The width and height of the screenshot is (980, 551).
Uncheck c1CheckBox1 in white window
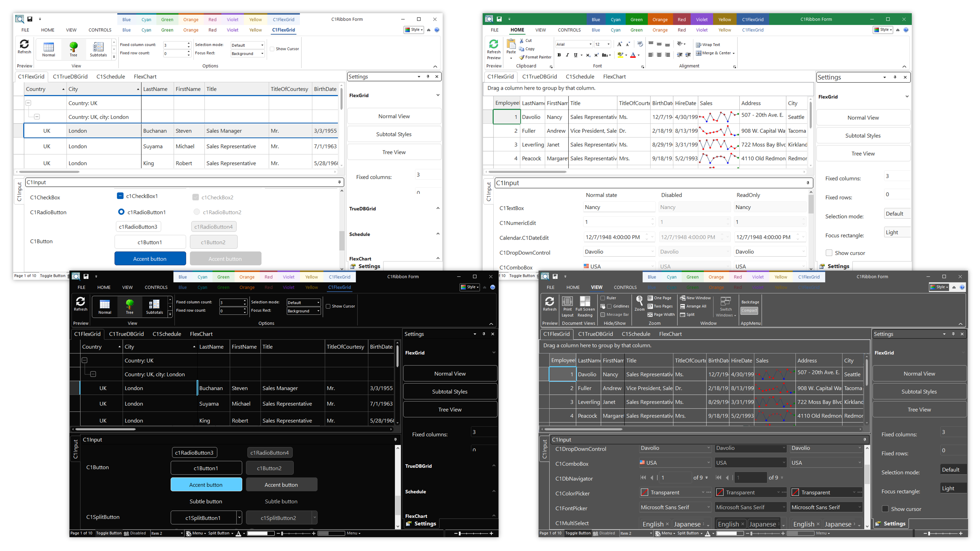point(120,196)
